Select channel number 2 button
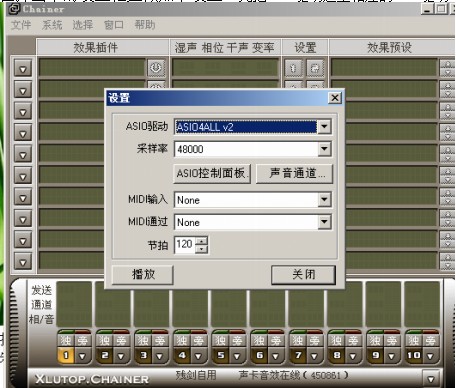This screenshot has height=388, width=456. coord(105,355)
